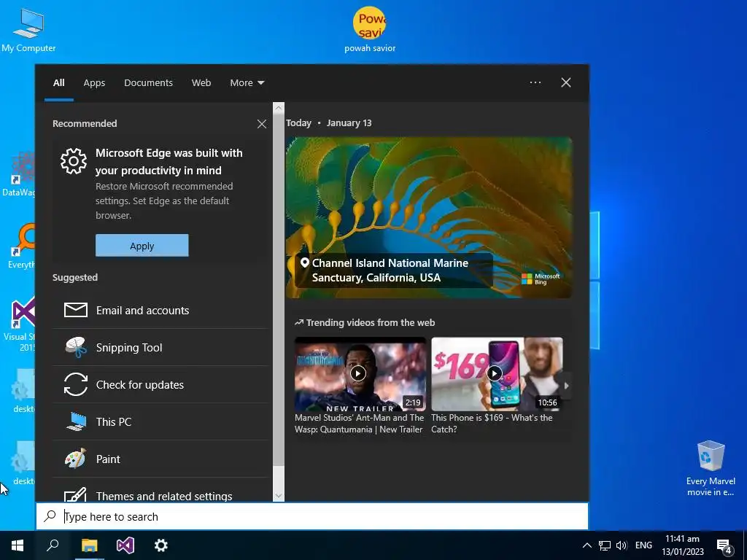Open This Phone is $169 title link
747x560 pixels.
click(x=492, y=424)
